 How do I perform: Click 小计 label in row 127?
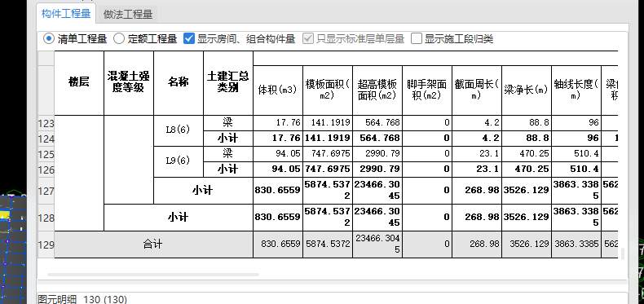tap(203, 191)
